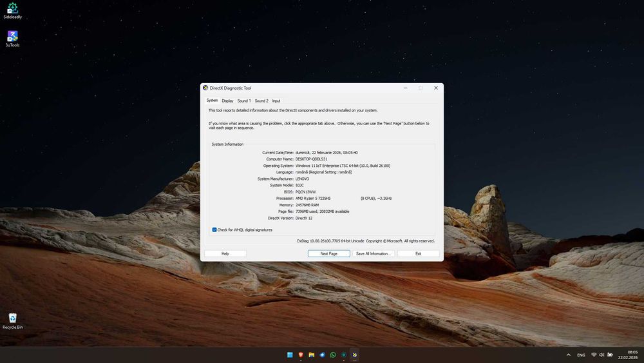This screenshot has height=363, width=644.
Task: Open the Sideloadly desktop shortcut
Action: [12, 11]
